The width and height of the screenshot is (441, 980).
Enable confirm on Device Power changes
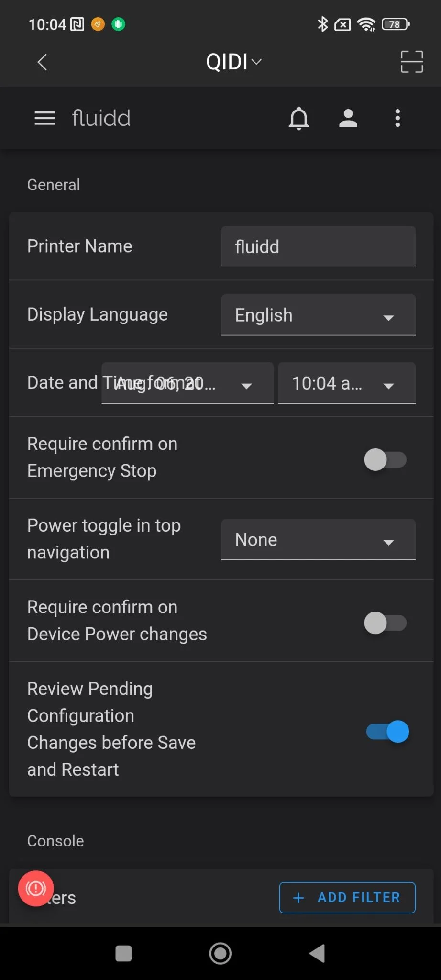(386, 623)
